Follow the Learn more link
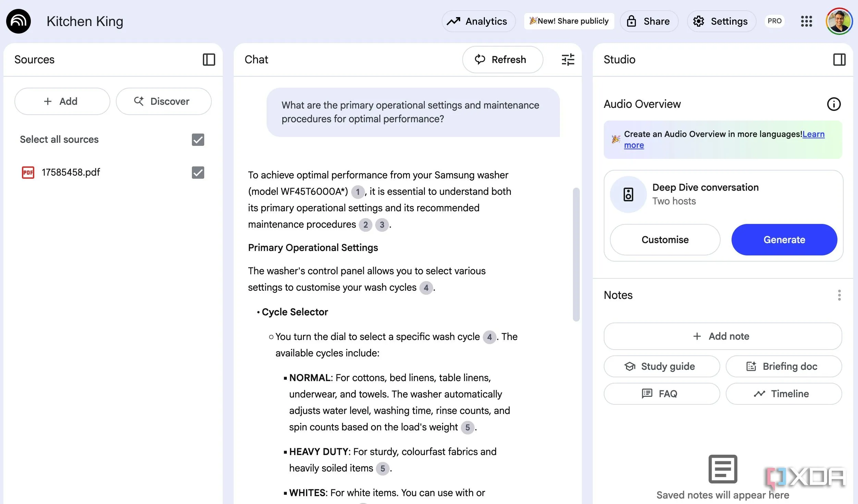 [813, 134]
